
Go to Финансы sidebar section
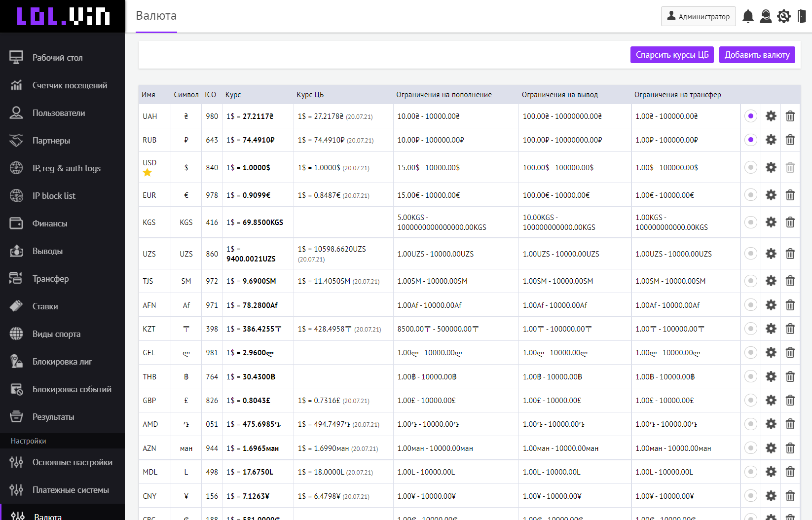(50, 223)
